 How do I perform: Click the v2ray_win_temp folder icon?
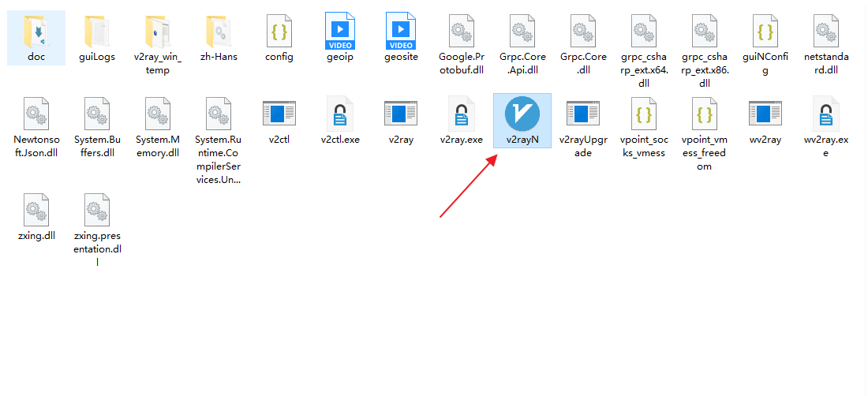point(158,32)
